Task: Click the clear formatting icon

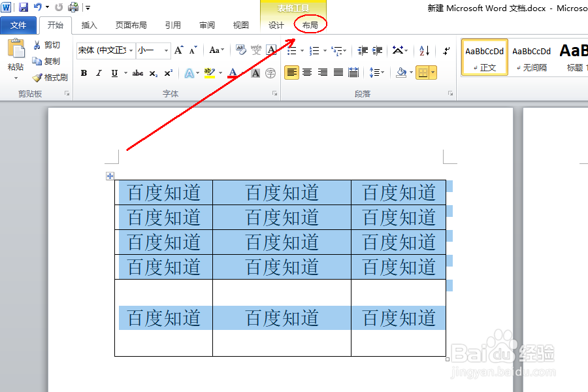Action: point(241,50)
